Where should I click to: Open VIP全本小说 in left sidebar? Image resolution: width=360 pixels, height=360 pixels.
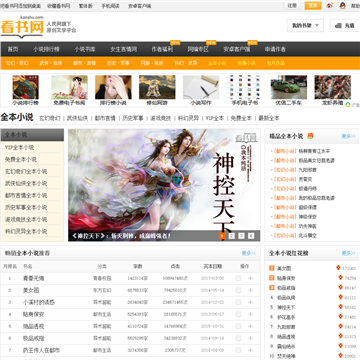pos(19,147)
